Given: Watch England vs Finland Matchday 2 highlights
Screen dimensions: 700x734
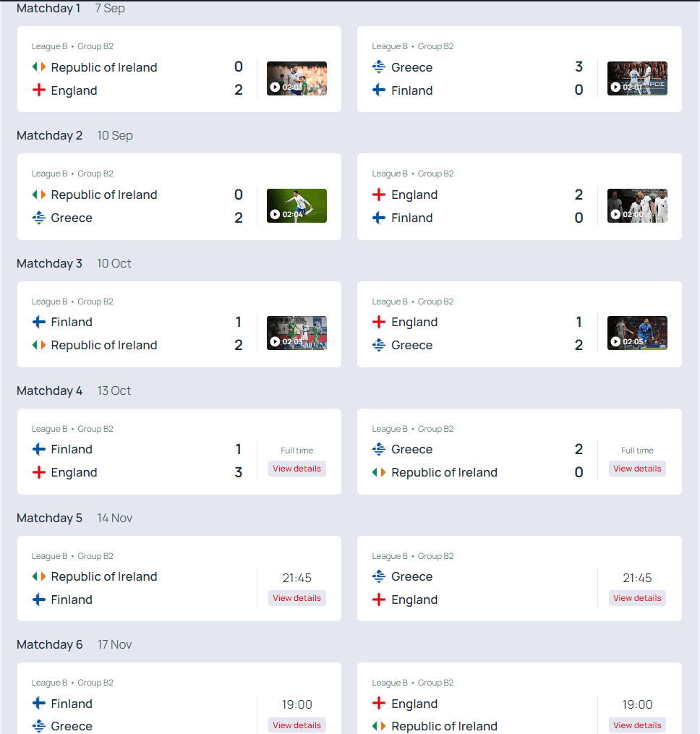Looking at the screenshot, I should pos(637,205).
